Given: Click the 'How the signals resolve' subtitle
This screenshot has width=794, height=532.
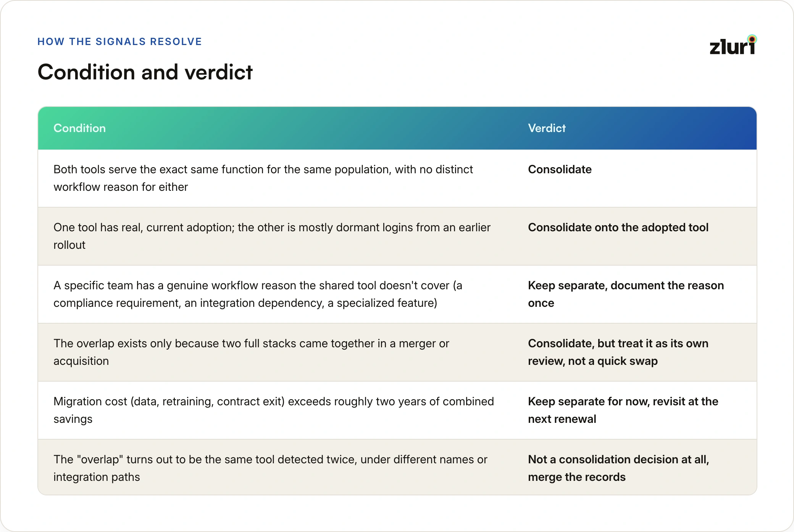Looking at the screenshot, I should click(x=119, y=42).
